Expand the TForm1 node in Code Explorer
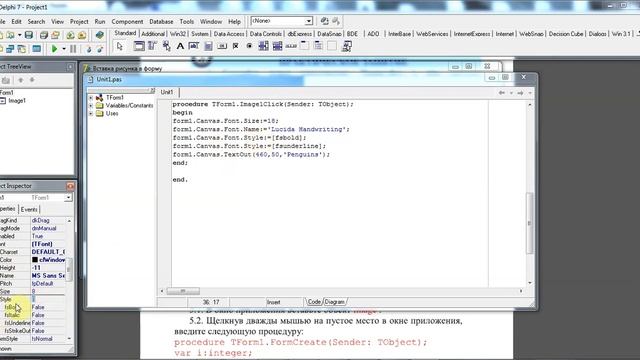The width and height of the screenshot is (640, 360). [x=91, y=98]
